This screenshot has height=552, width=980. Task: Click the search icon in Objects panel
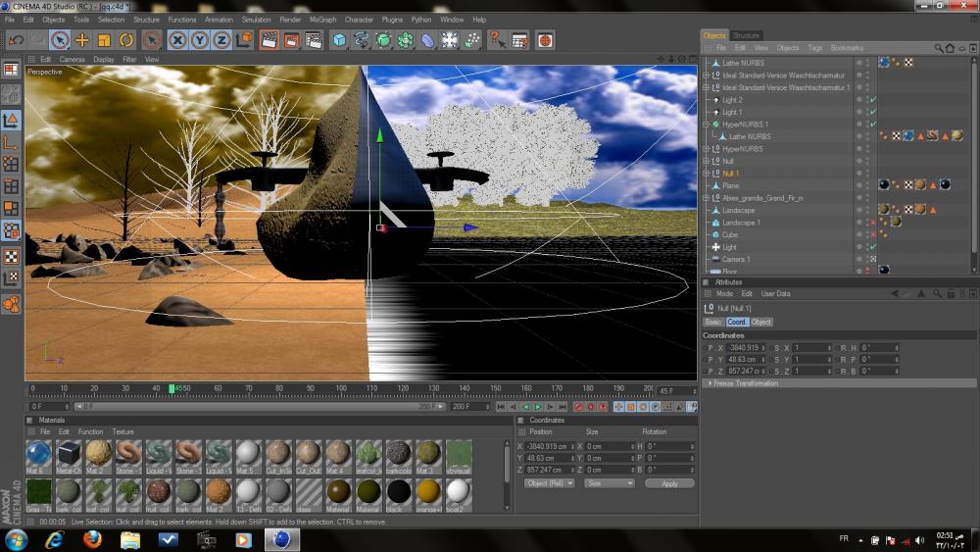[x=938, y=47]
